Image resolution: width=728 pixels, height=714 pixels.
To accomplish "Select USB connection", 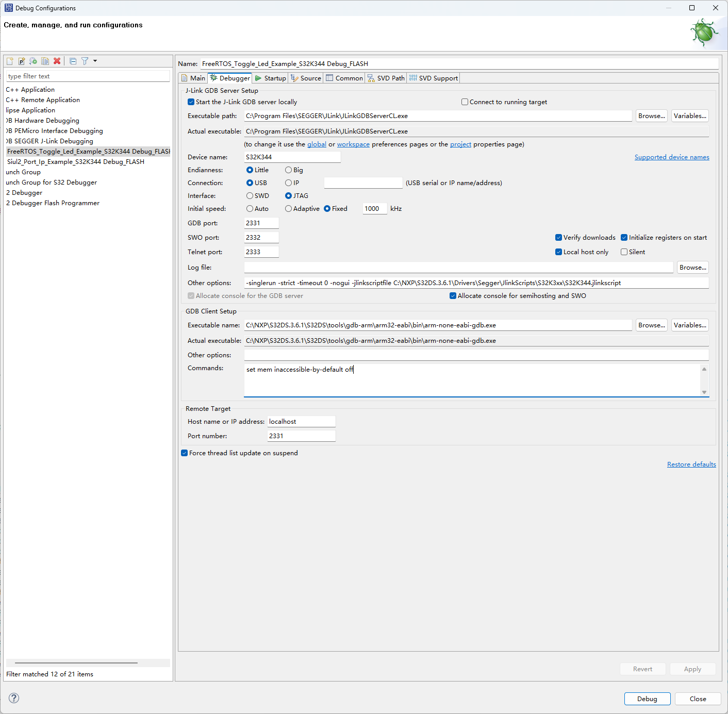I will coord(250,183).
